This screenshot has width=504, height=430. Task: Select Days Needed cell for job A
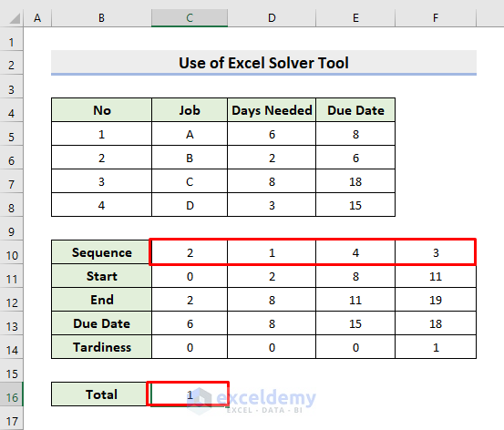(x=272, y=134)
